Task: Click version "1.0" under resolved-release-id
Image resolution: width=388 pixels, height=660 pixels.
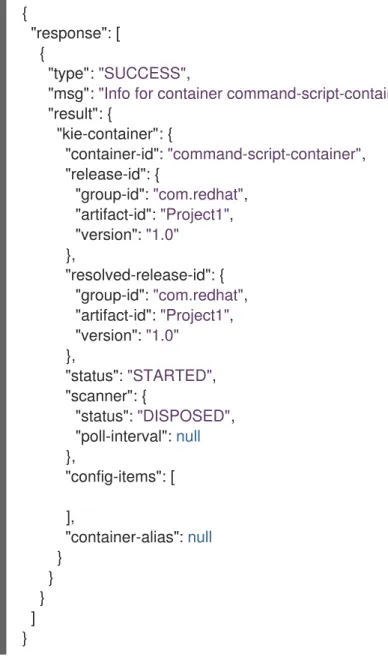Action: (162, 336)
